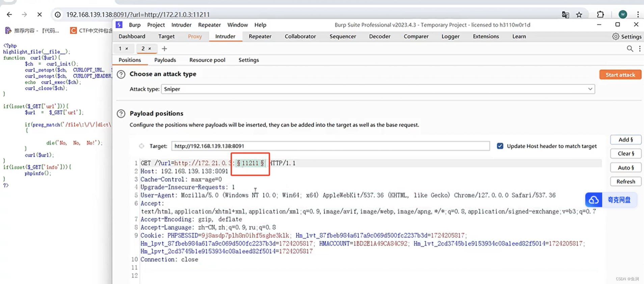Click the Target URL input field
Image resolution: width=644 pixels, height=284 pixels.
click(330, 146)
